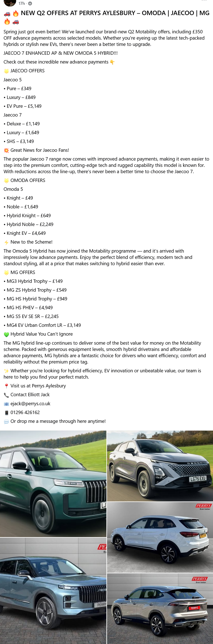Open the grey Omoda LG75 EXU photo
Image resolution: width=213 pixels, height=644 pixels.
160,466
